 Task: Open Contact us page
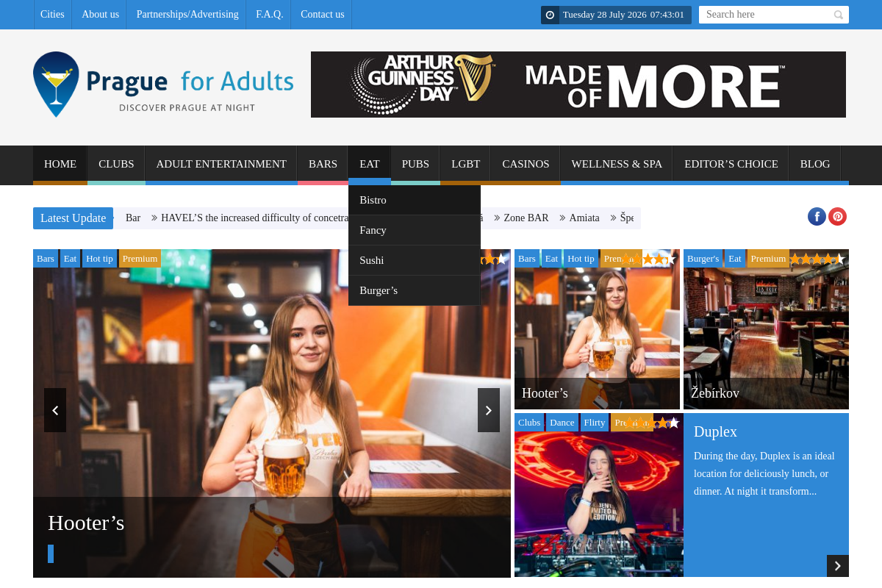322,15
